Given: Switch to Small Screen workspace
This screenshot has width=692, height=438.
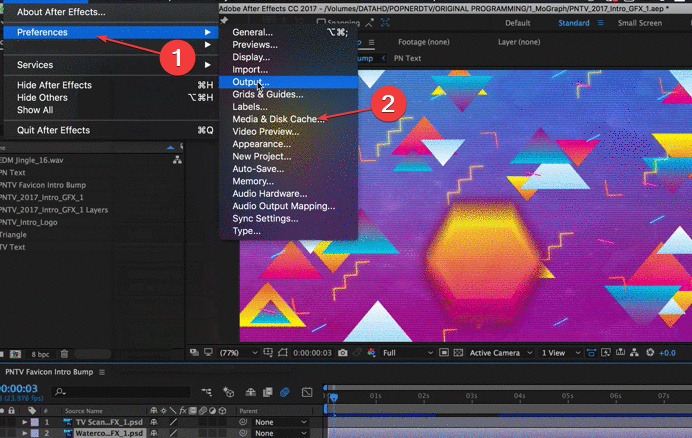Looking at the screenshot, I should point(639,23).
